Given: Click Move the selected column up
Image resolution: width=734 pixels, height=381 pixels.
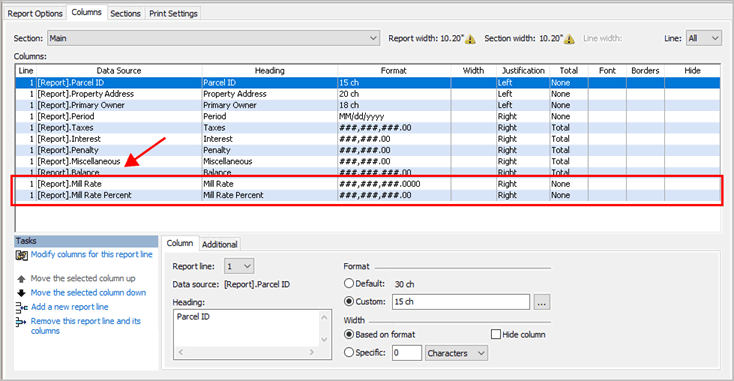Looking at the screenshot, I should (x=83, y=278).
